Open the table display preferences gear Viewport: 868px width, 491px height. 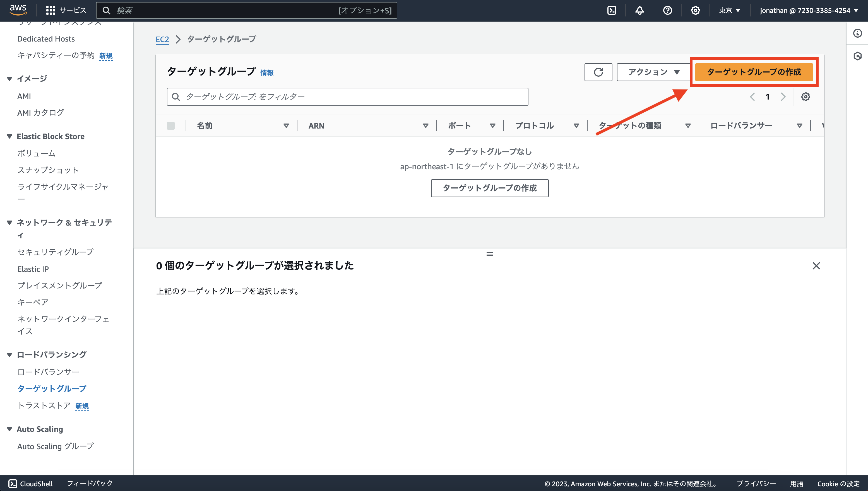pos(806,97)
